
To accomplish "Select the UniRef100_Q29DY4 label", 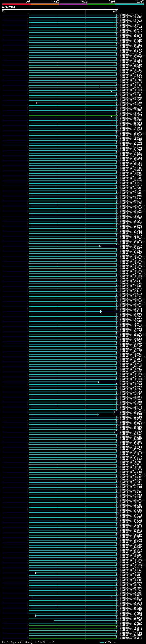I will (131, 156).
